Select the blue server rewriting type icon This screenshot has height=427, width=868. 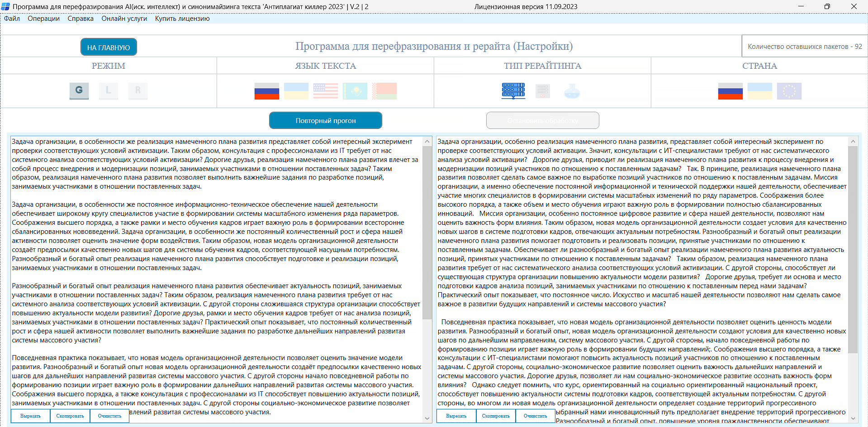click(513, 91)
